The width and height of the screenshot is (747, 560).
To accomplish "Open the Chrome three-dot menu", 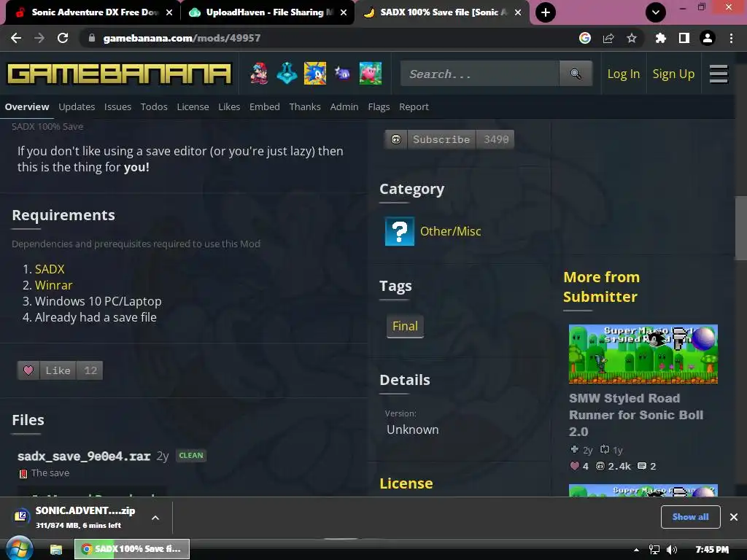I will pyautogui.click(x=731, y=38).
